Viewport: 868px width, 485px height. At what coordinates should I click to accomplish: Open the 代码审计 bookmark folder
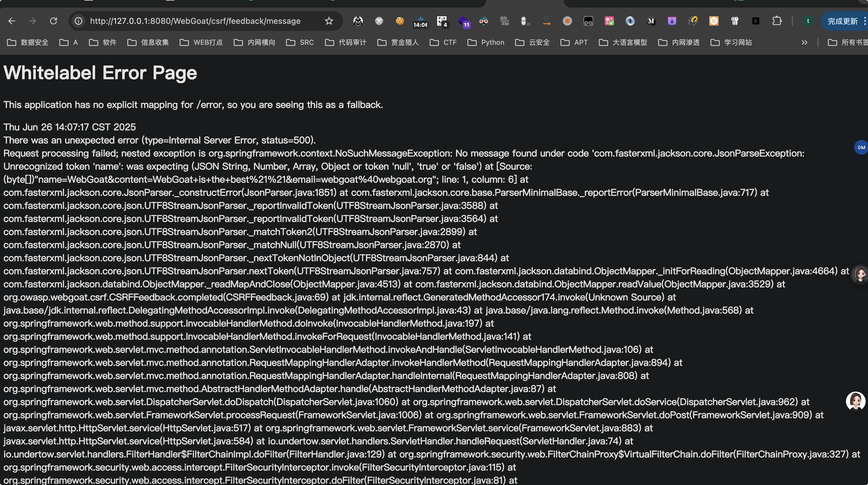coord(345,42)
